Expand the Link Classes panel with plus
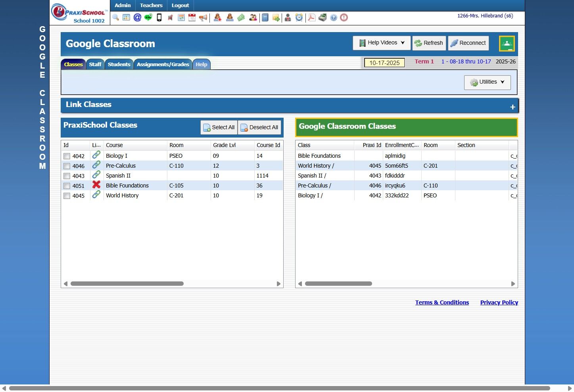 point(513,107)
